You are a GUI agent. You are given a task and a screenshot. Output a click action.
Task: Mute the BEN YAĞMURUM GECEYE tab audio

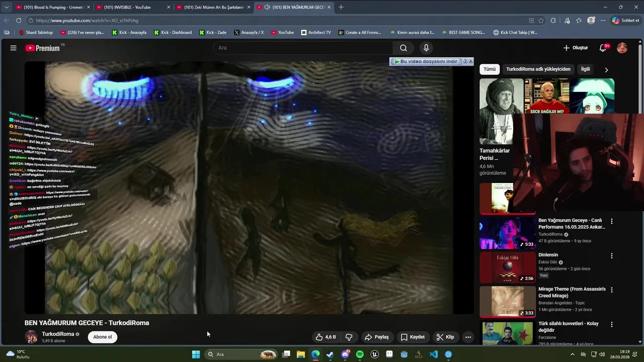tap(267, 7)
